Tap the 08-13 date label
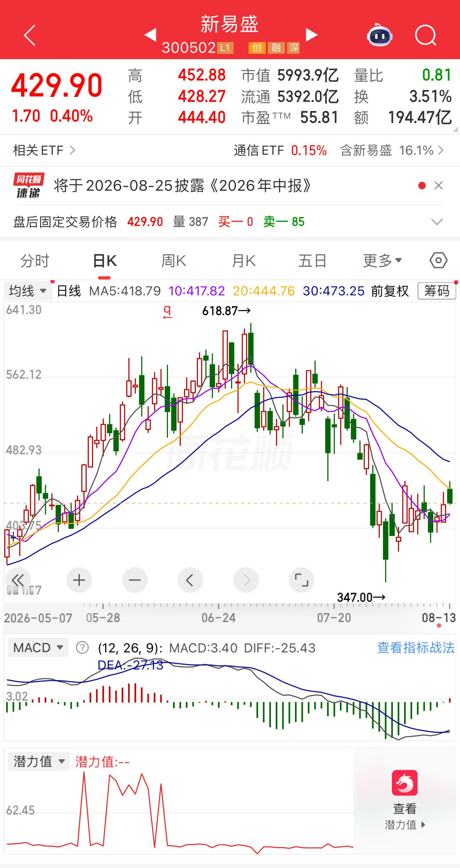460x868 pixels. [x=439, y=617]
